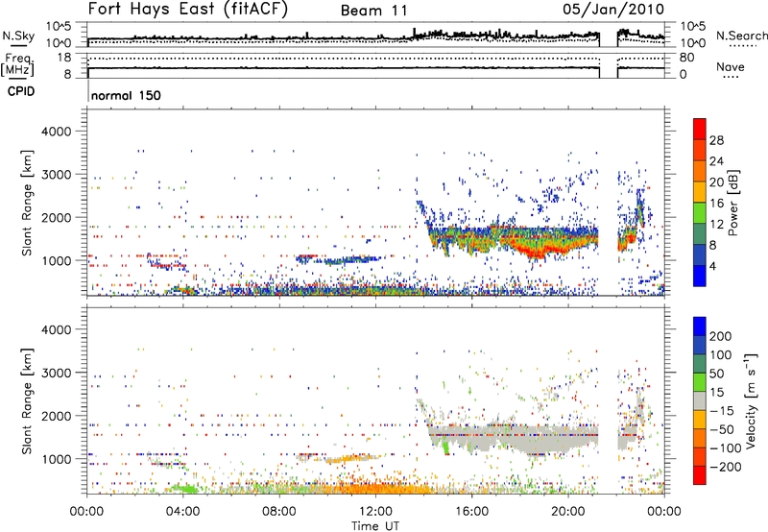Click the red bottom of velocity colorbar
Viewport: 768px width, 532px height.
click(x=700, y=475)
